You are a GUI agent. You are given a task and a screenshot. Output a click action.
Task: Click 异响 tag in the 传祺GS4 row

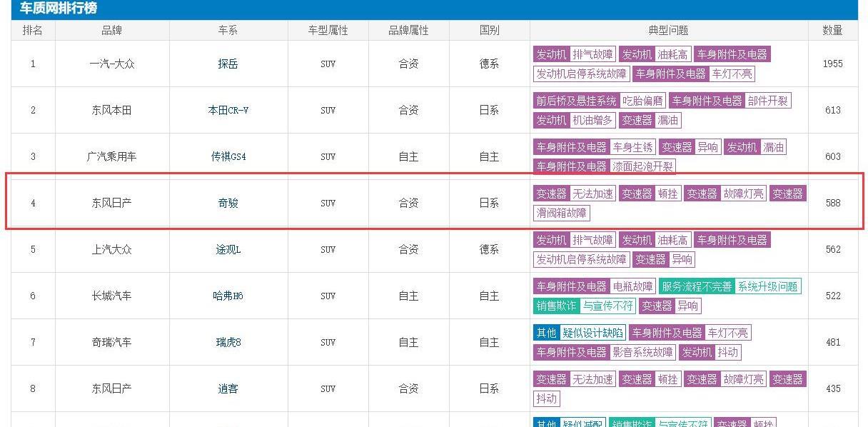tap(708, 147)
